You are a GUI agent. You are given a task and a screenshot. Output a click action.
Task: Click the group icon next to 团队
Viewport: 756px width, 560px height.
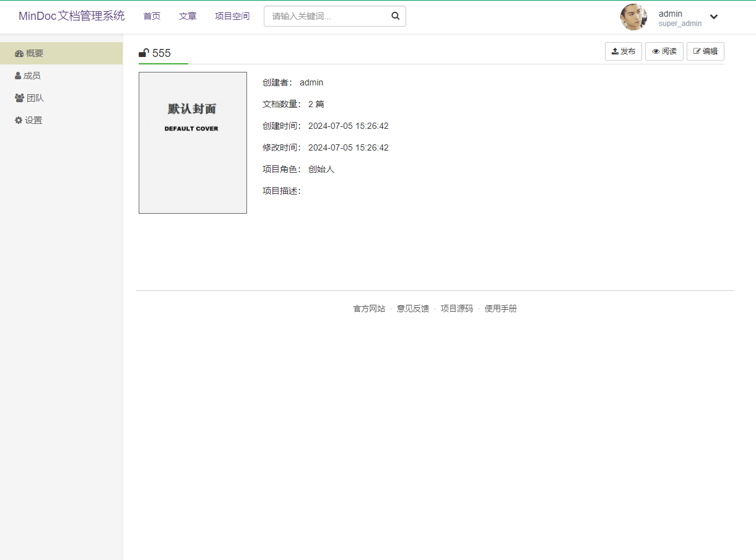[19, 98]
